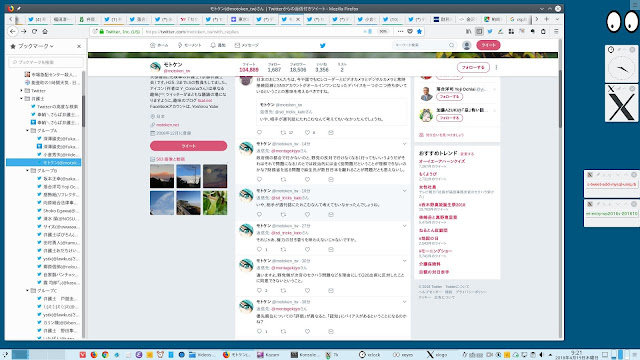The width and height of the screenshot is (640, 360).
Task: Switch to xeyes taskbar entry
Action: (x=403, y=355)
